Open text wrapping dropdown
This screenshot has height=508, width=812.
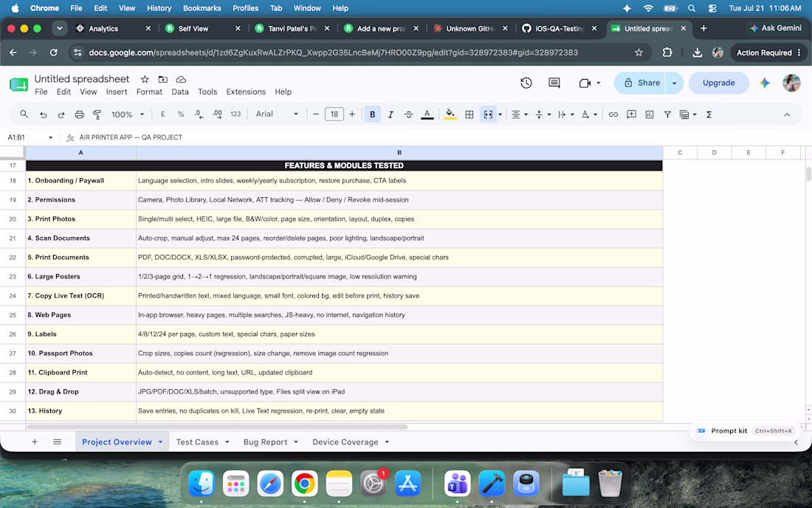[x=565, y=114]
